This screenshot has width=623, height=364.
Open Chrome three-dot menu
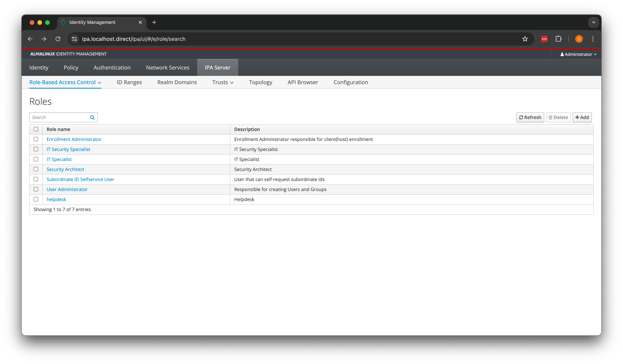(593, 39)
